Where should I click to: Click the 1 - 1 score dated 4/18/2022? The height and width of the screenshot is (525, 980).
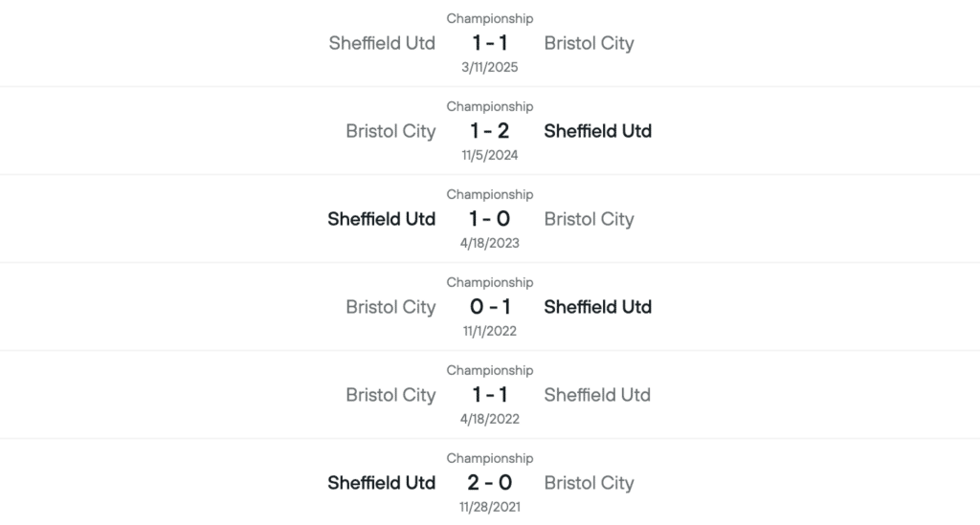pos(490,395)
